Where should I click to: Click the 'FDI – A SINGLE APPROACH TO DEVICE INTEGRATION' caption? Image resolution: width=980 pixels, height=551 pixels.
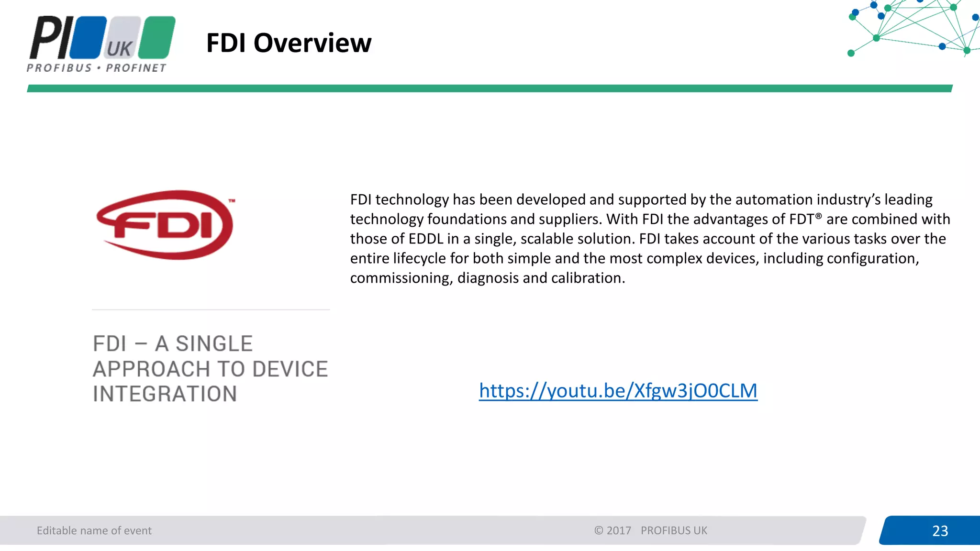211,369
